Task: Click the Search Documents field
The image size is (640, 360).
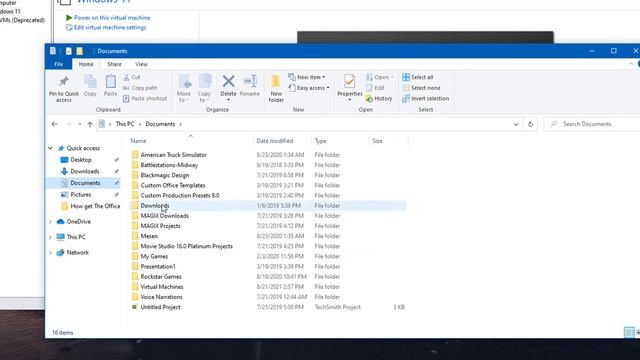Action: 593,124
